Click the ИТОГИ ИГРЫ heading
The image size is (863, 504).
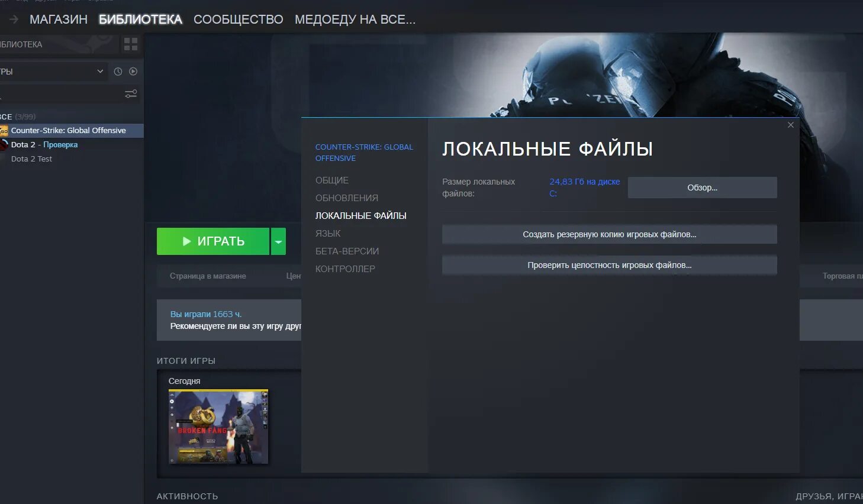(x=186, y=361)
